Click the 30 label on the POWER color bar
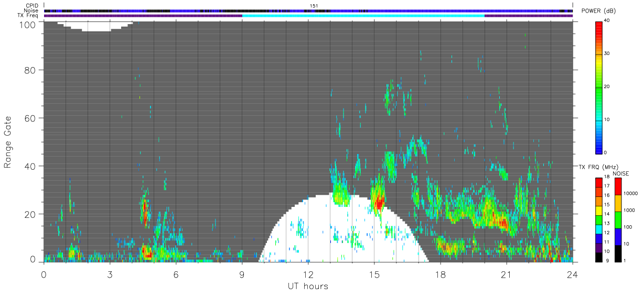Viewport: 644px width, 297px height. [607, 53]
